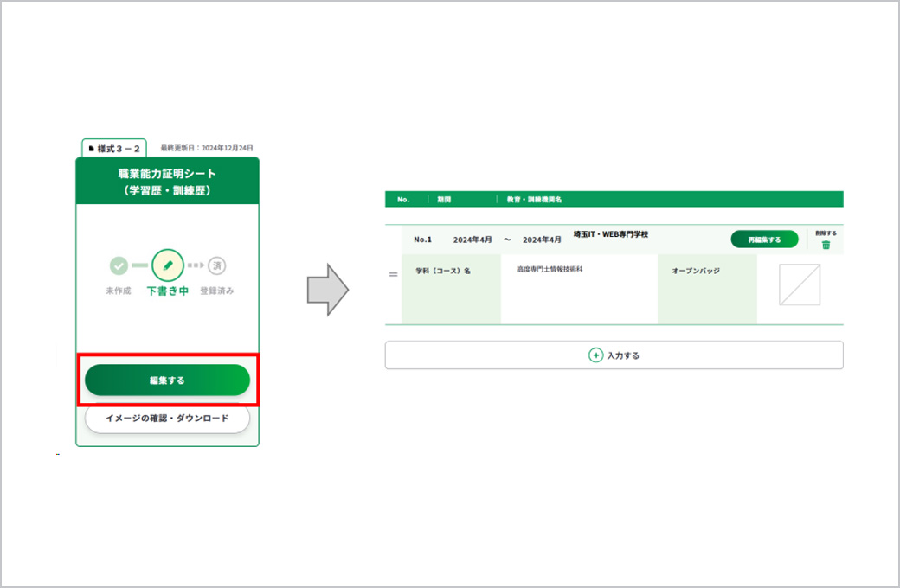Click the 埼玉IT・WEB専門学校 school name
The image size is (900, 588).
pyautogui.click(x=611, y=234)
